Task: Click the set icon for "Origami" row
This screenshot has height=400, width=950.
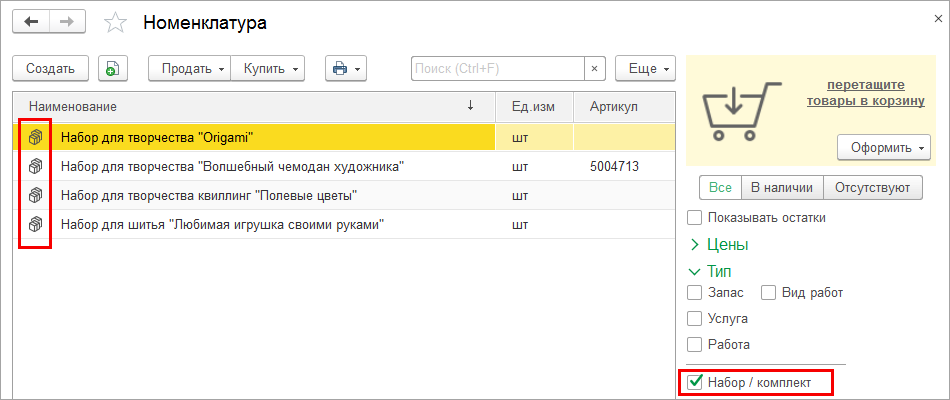Action: 37,136
